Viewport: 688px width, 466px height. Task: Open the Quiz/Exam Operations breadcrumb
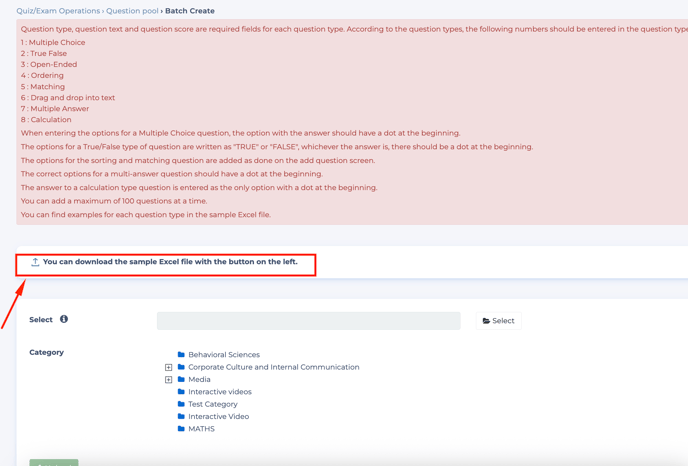click(x=58, y=11)
